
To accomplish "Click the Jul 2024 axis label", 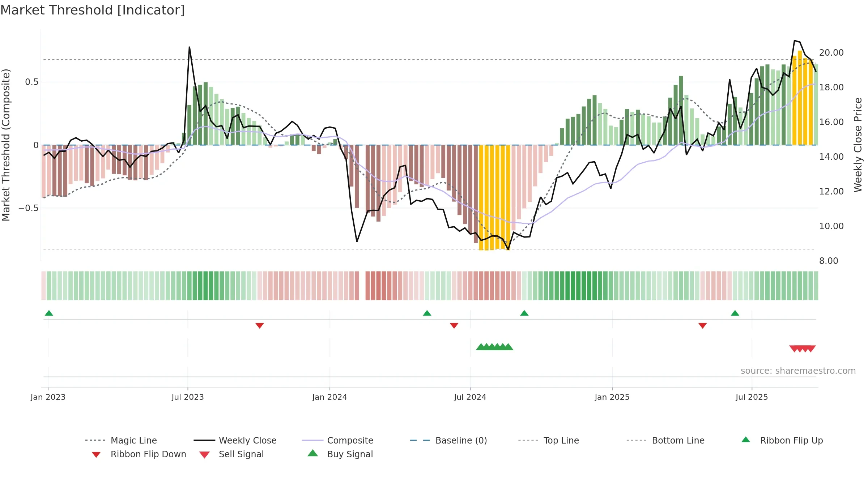I will click(470, 397).
